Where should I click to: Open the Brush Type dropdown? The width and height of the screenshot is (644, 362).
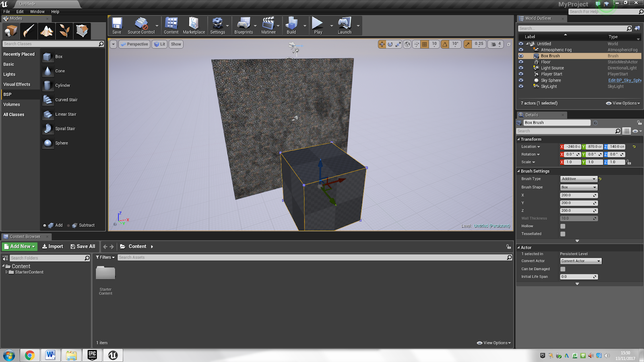tap(578, 179)
